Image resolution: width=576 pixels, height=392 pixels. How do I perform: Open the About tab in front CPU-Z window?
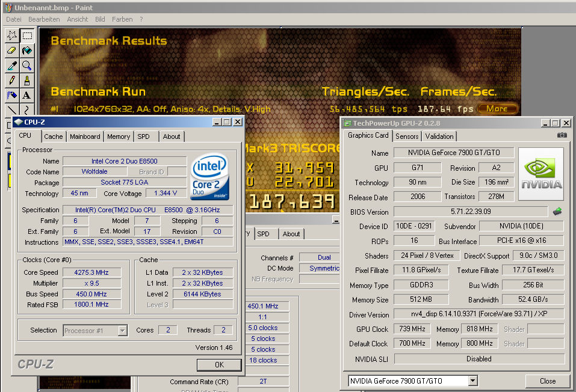(172, 136)
